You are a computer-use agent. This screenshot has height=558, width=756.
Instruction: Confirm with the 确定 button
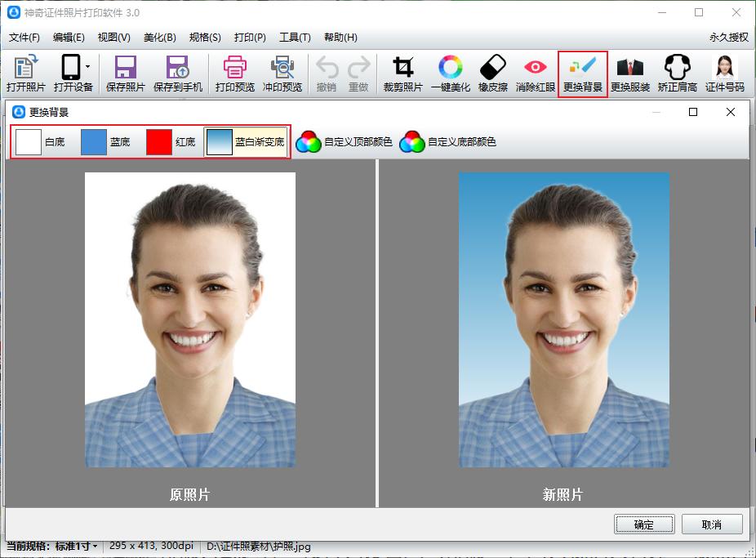pyautogui.click(x=644, y=525)
